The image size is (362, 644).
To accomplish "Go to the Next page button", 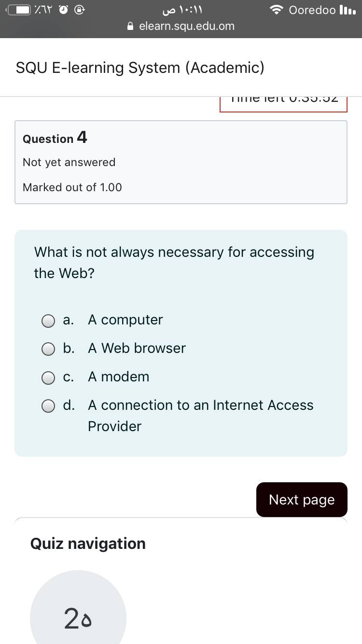I will point(302,500).
